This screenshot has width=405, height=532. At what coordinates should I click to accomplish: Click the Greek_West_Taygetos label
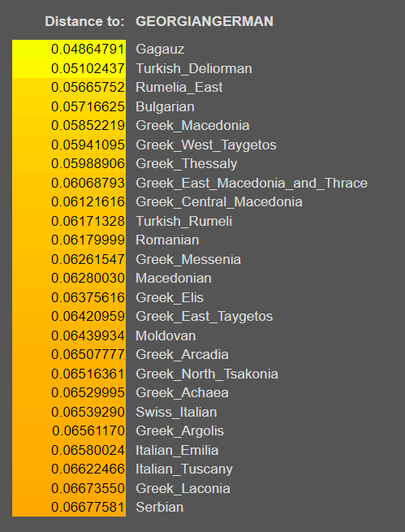coord(206,145)
